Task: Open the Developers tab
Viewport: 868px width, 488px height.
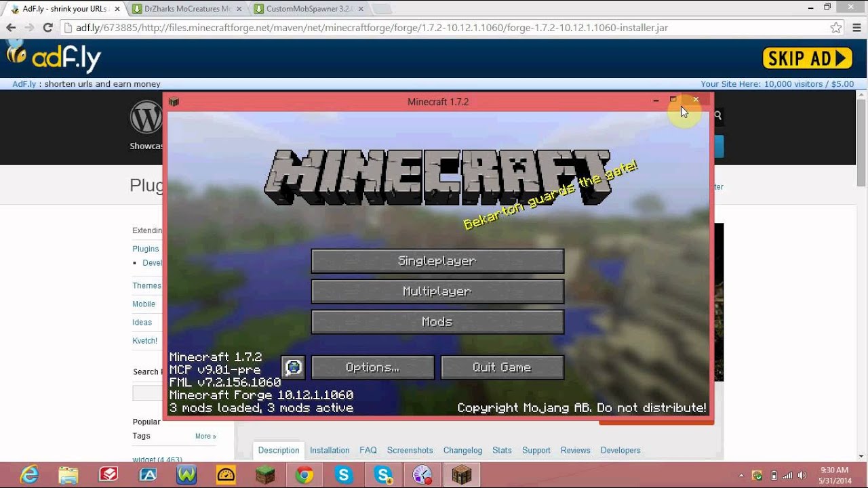Action: click(x=620, y=450)
